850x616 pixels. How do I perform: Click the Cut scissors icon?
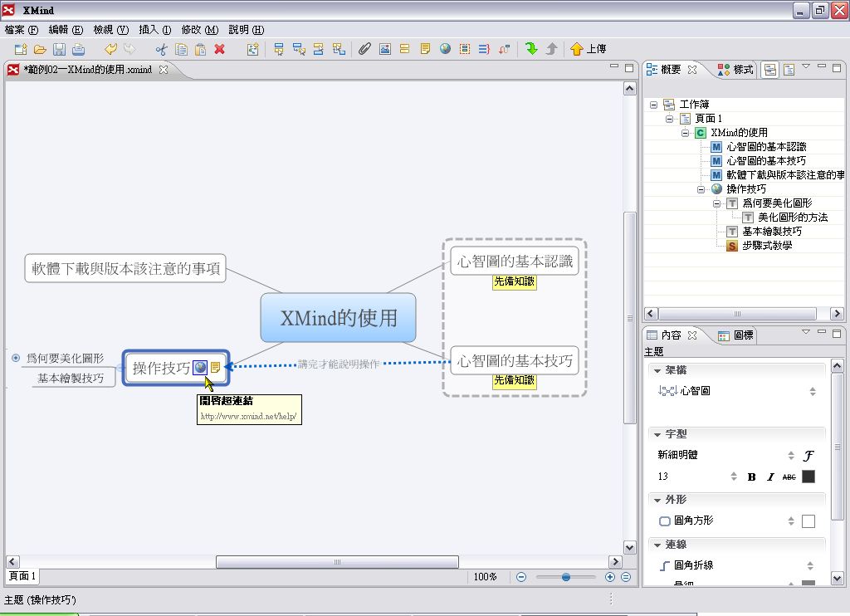(x=161, y=49)
